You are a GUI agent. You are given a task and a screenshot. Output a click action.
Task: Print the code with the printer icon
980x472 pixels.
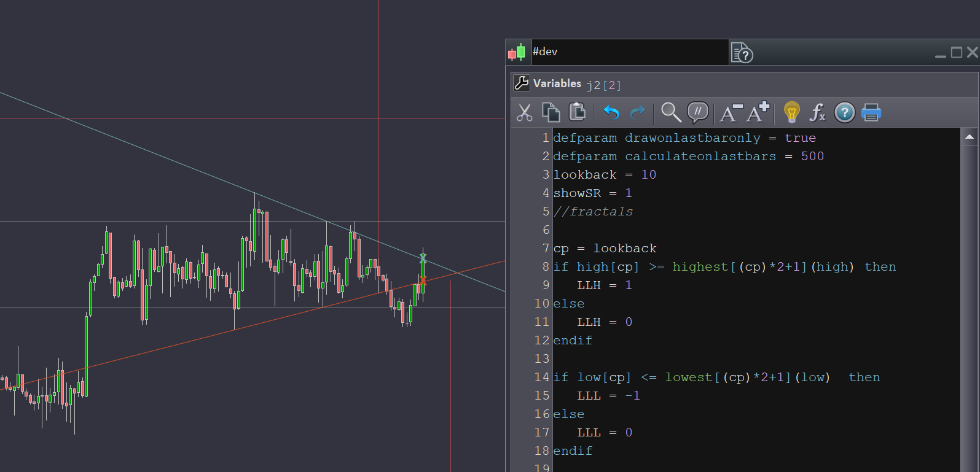pos(871,112)
